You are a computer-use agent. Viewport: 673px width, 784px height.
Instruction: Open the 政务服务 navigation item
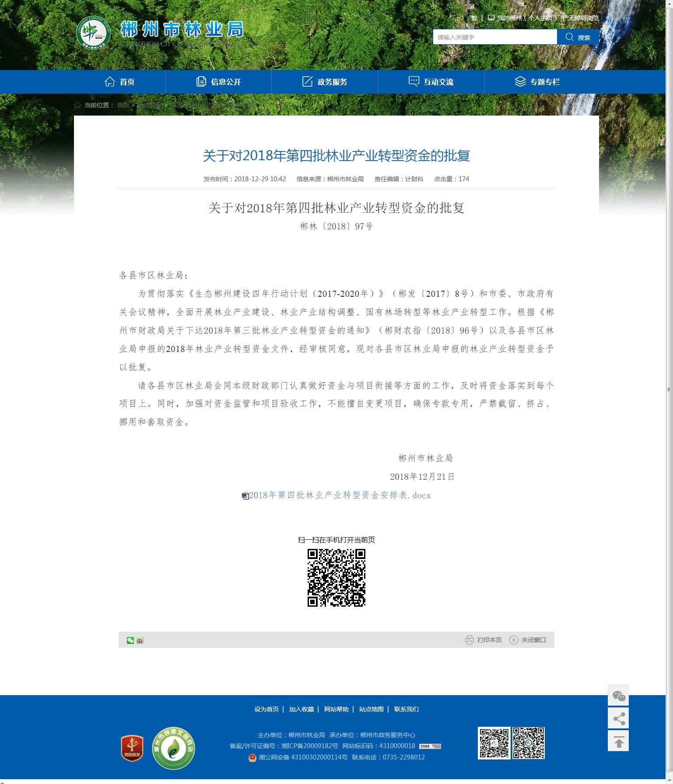pos(325,82)
